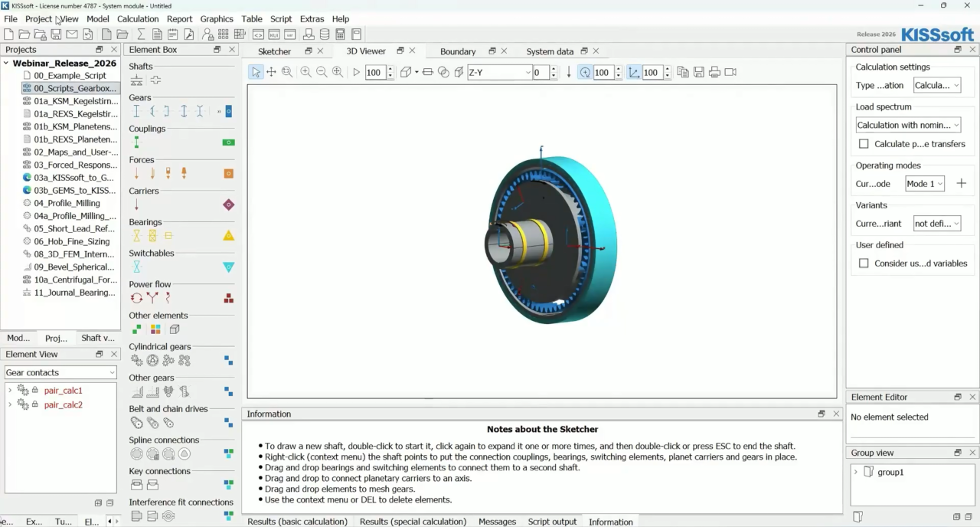
Task: Select the cyan switchable hourglass element
Action: coord(136,267)
